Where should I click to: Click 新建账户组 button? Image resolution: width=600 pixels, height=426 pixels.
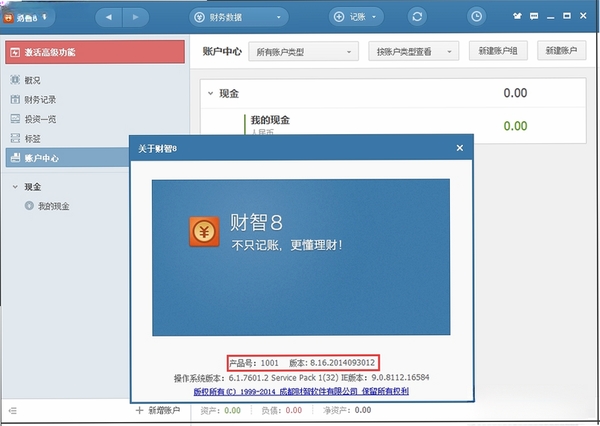click(x=498, y=51)
